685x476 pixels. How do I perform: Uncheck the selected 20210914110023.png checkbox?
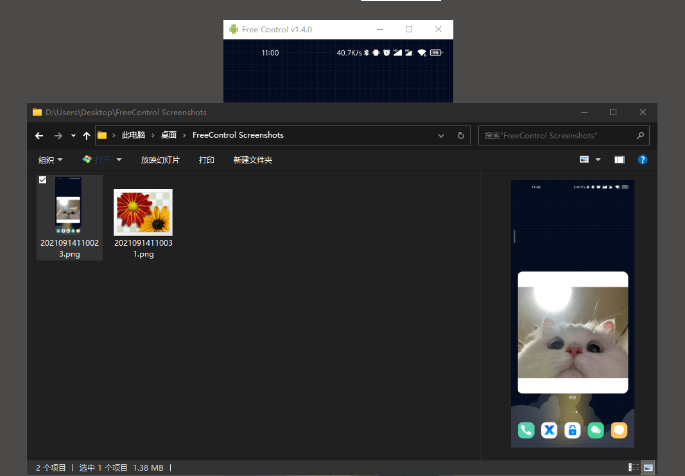(x=42, y=180)
